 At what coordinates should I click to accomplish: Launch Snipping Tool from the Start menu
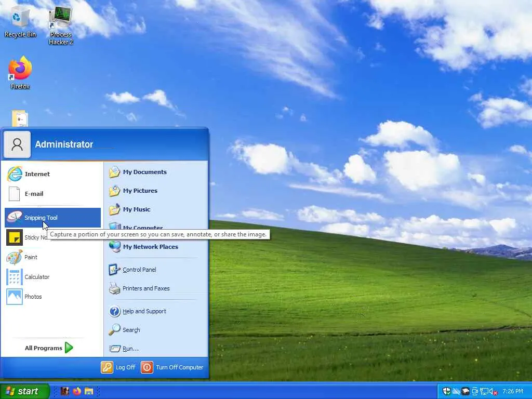pos(52,218)
